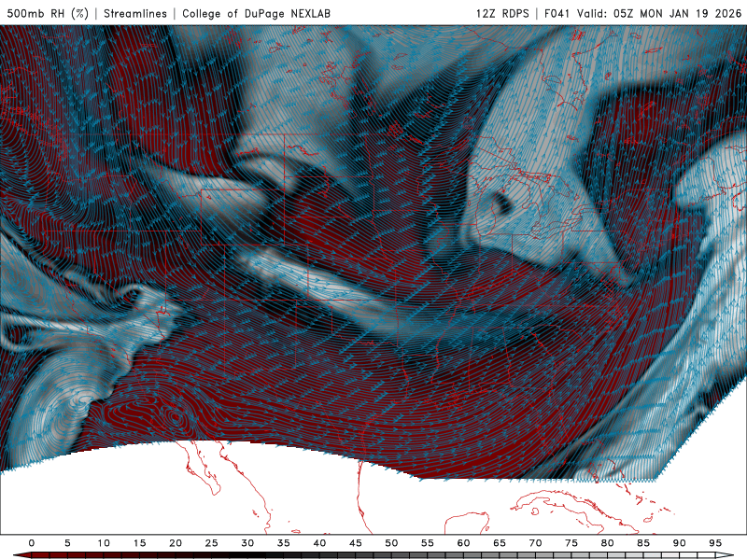Select the '90' scale number

click(679, 543)
